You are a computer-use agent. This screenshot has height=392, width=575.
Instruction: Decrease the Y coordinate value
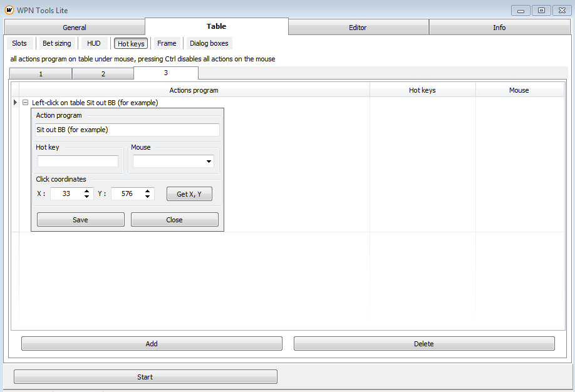(x=147, y=197)
